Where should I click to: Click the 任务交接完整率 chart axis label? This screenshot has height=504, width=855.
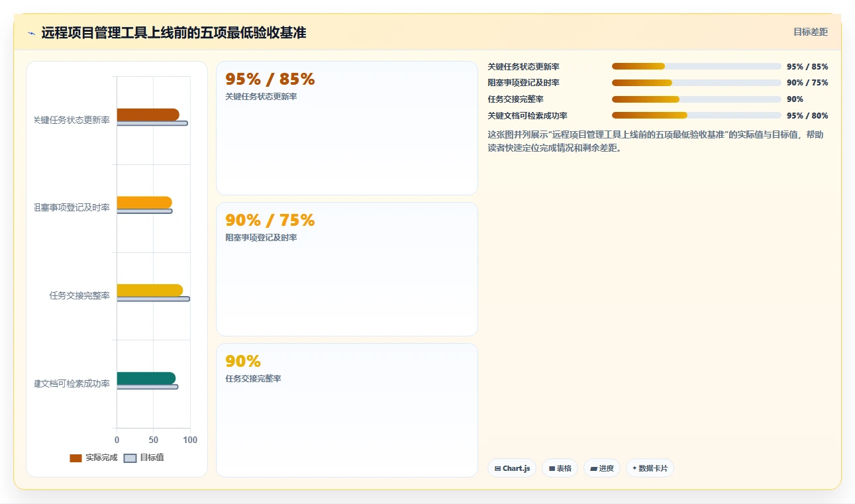click(x=79, y=295)
